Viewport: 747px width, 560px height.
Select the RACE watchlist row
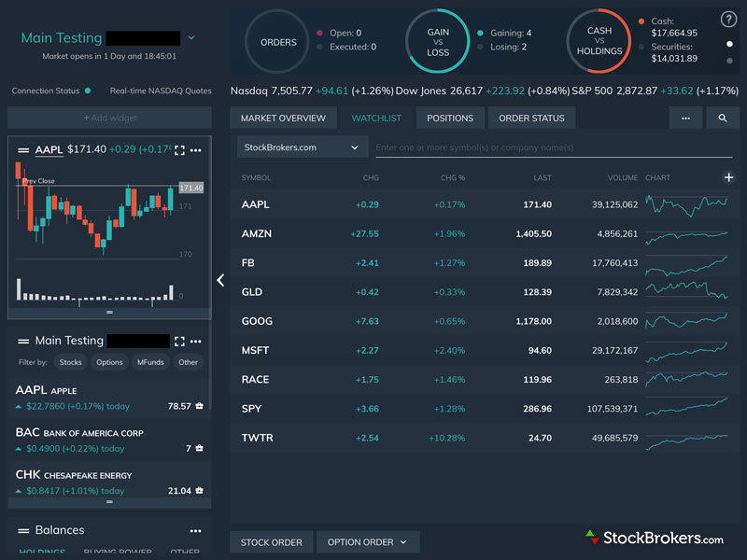tap(485, 380)
